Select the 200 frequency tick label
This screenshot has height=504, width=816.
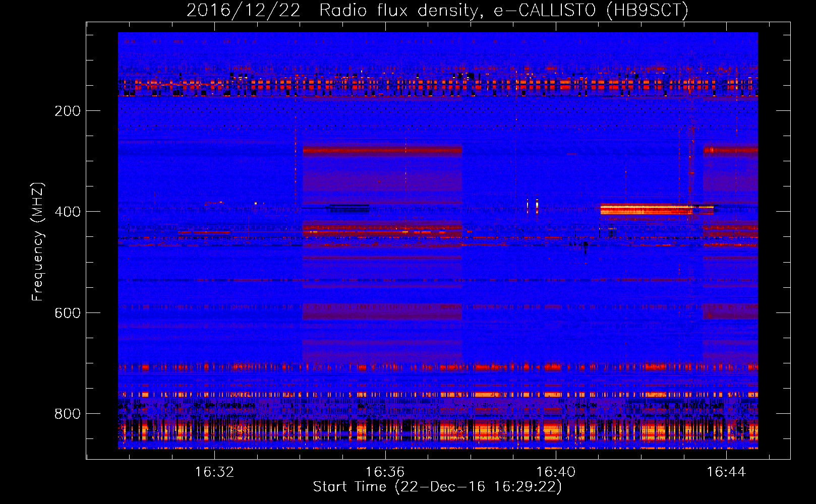68,111
